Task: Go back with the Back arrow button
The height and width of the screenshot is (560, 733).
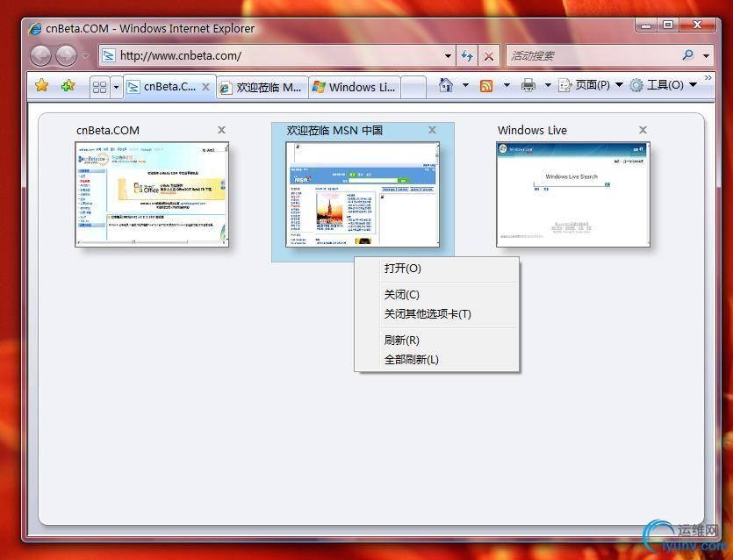Action: click(x=40, y=55)
